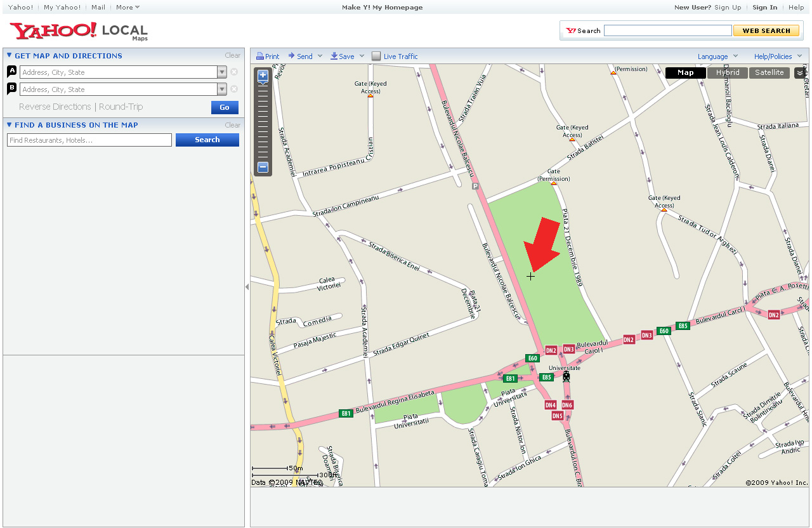Focus the address B input field

pyautogui.click(x=119, y=89)
